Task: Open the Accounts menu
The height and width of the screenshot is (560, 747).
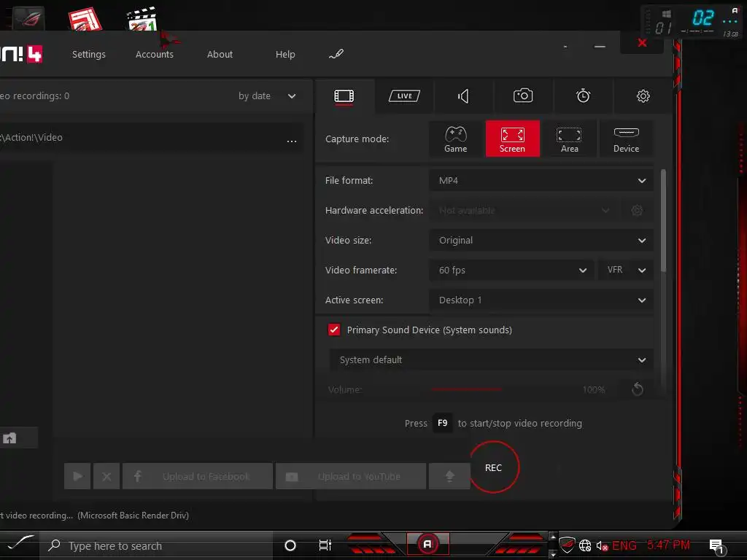Action: 155,54
